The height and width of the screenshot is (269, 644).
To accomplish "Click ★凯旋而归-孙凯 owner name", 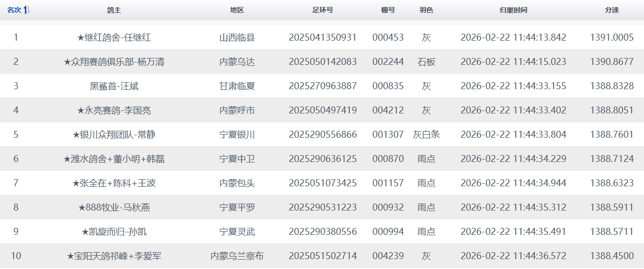I will [114, 232].
